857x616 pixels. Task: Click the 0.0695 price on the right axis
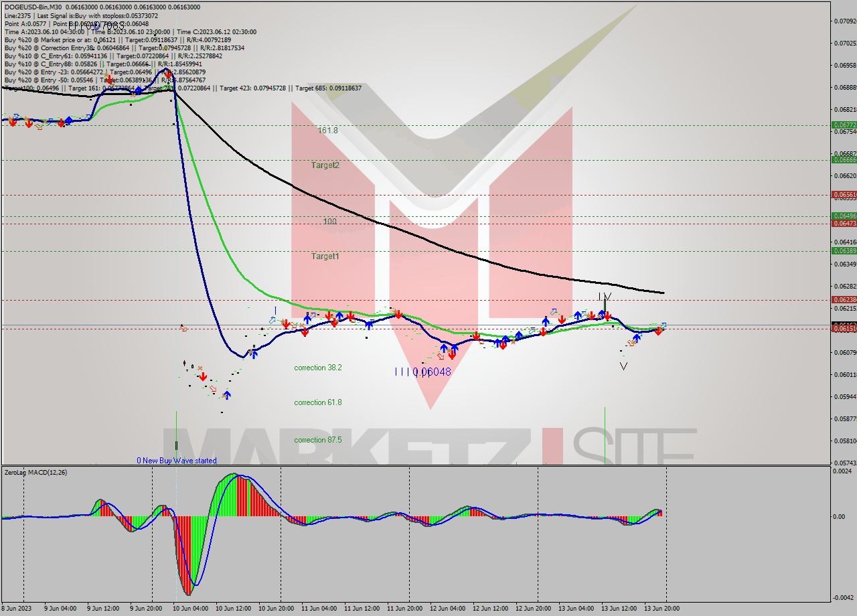coord(845,65)
